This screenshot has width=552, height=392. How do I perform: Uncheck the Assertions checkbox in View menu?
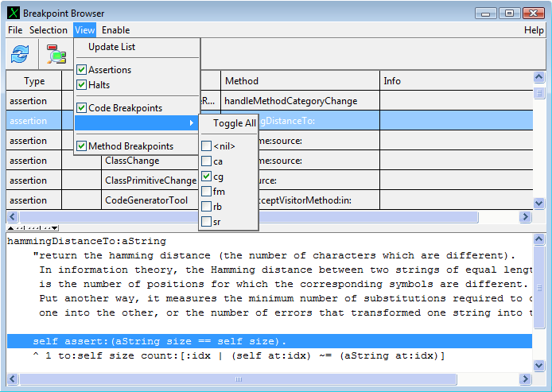tap(82, 70)
